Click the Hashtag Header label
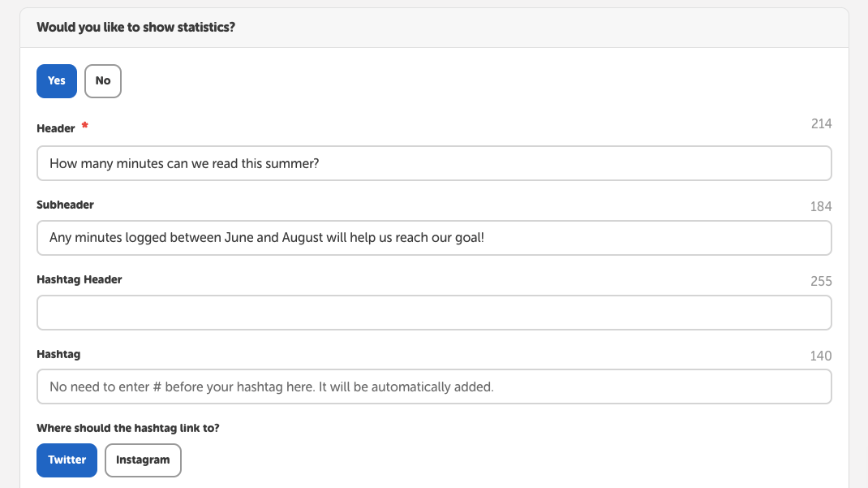 pyautogui.click(x=79, y=279)
